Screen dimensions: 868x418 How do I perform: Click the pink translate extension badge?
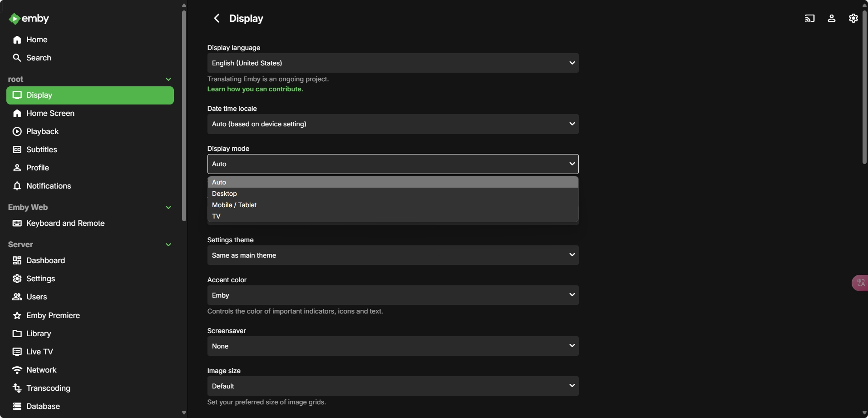pyautogui.click(x=860, y=283)
